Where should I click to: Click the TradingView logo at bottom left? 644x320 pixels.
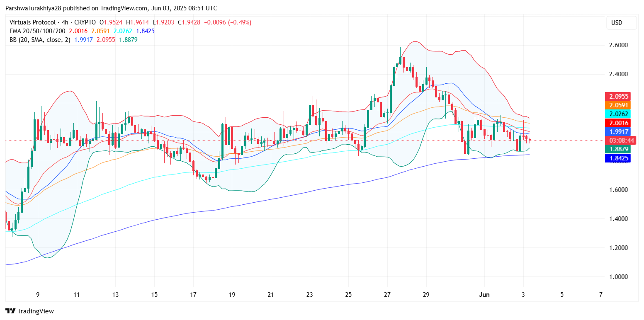click(29, 311)
